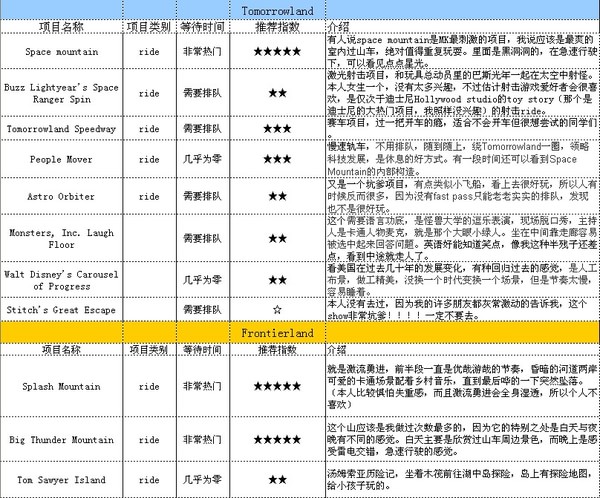This screenshot has width=600, height=498.
Task: Click 等待时间 column header under Tomorrowland
Action: pyautogui.click(x=202, y=27)
